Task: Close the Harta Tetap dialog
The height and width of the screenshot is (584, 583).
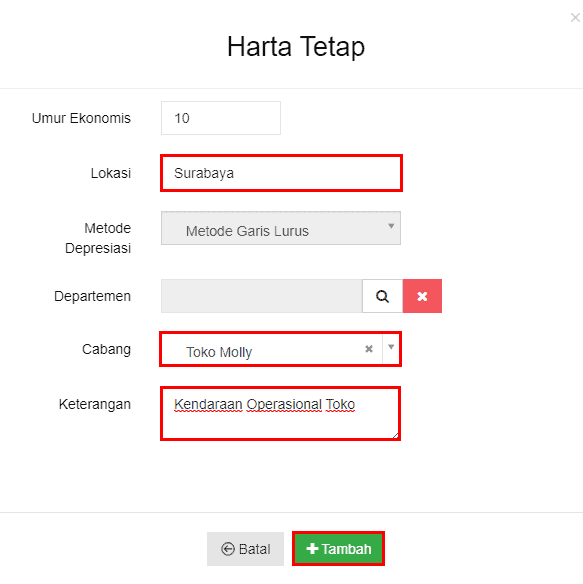Action: pos(575,18)
